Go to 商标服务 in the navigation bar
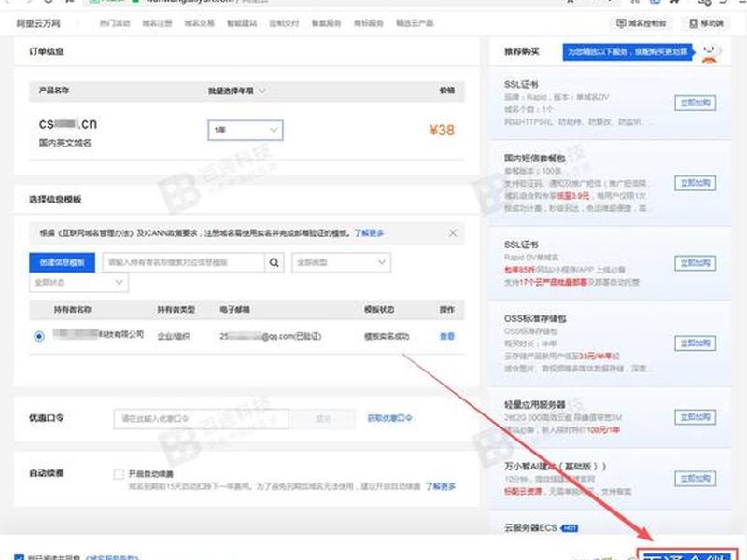 [x=369, y=22]
